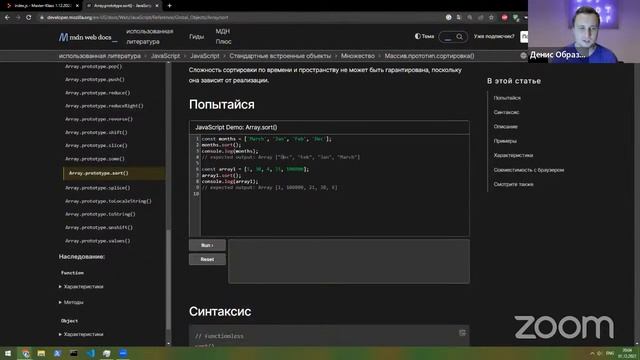Jump to 'Смотрите также' in article contents
Image resolution: width=640 pixels, height=360 pixels.
click(x=513, y=184)
